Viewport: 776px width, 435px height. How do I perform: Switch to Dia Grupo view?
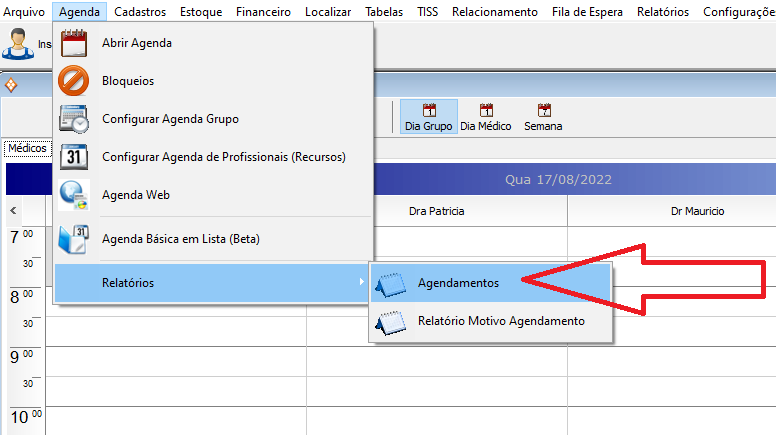tap(429, 117)
